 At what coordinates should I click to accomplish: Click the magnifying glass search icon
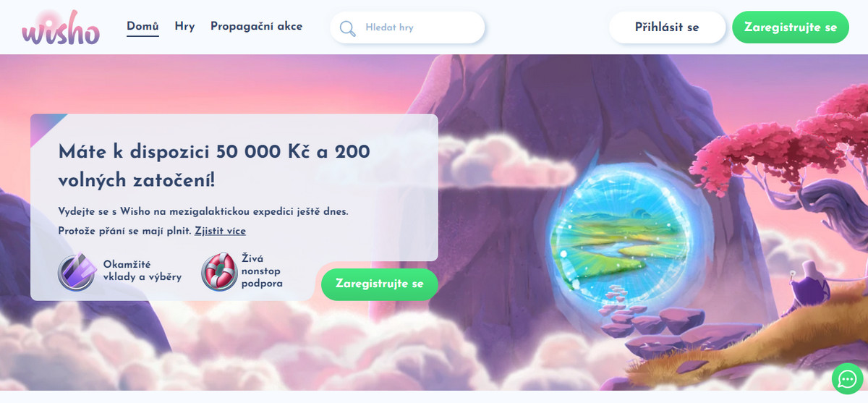click(x=348, y=27)
